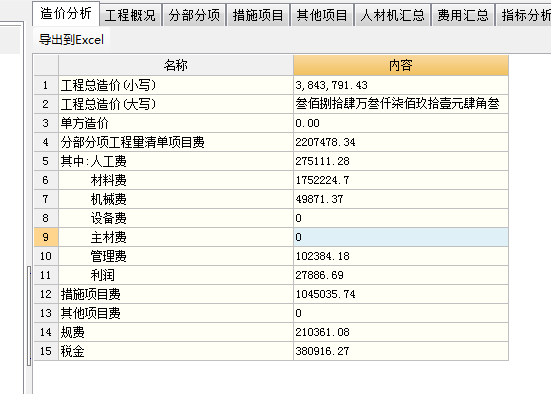551x394 pixels.
Task: Select the 工程总造价(大写) row name
Action: coord(176,104)
